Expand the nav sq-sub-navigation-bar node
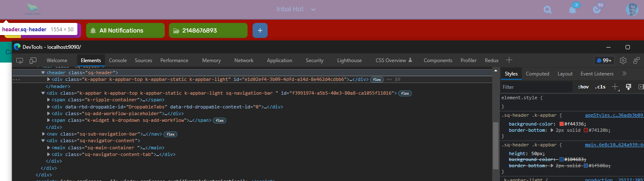The width and height of the screenshot is (644, 181). coord(43,134)
